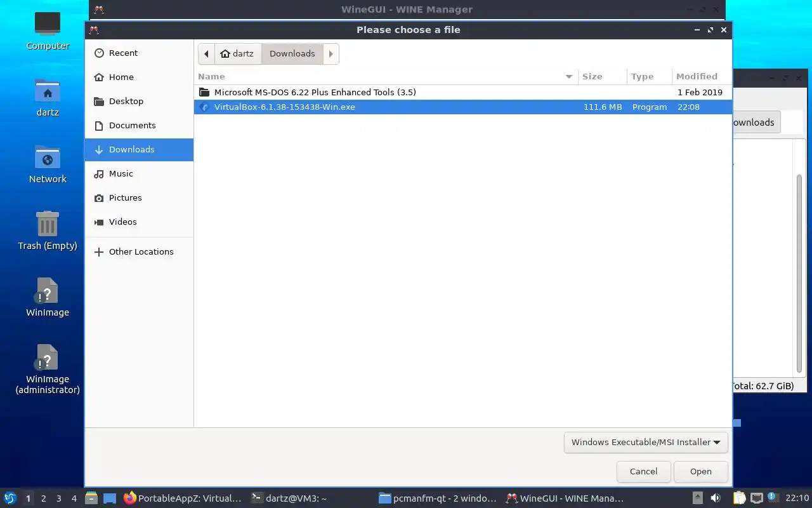Click Other Locations in the sidebar
Screen dimensions: 812x508
(139, 252)
